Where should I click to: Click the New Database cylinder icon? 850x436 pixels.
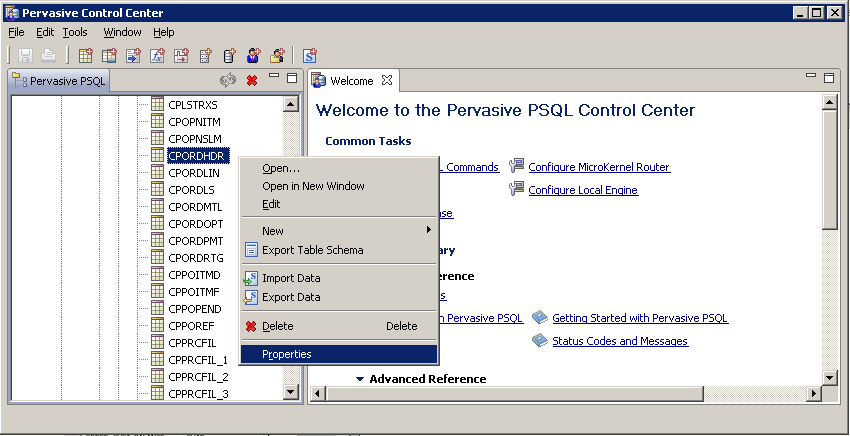229,55
